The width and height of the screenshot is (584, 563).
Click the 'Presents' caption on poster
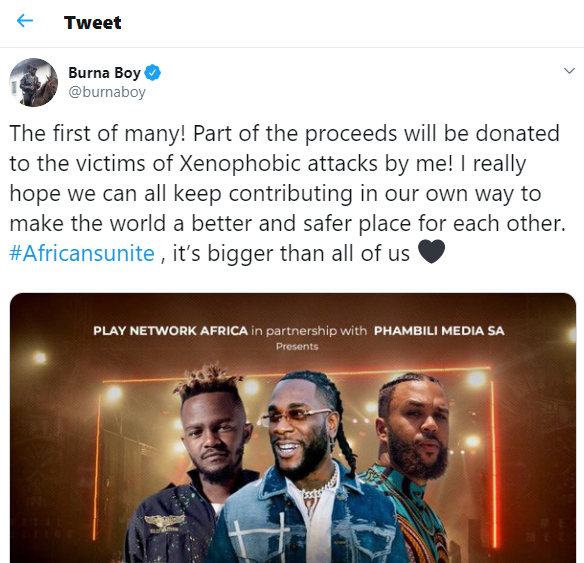point(297,347)
